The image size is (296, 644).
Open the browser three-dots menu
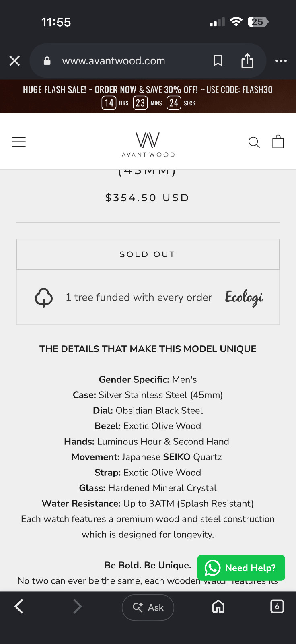281,61
